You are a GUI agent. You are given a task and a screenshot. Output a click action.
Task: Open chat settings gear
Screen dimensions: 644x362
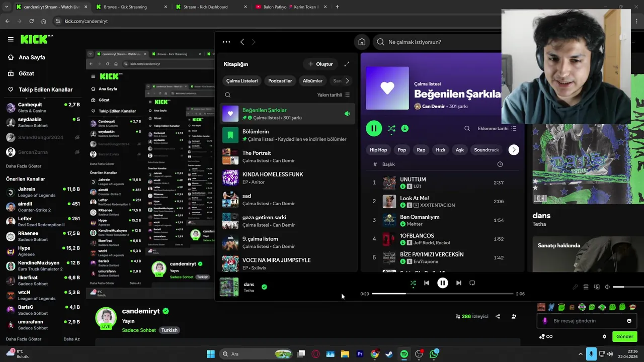[x=604, y=337]
